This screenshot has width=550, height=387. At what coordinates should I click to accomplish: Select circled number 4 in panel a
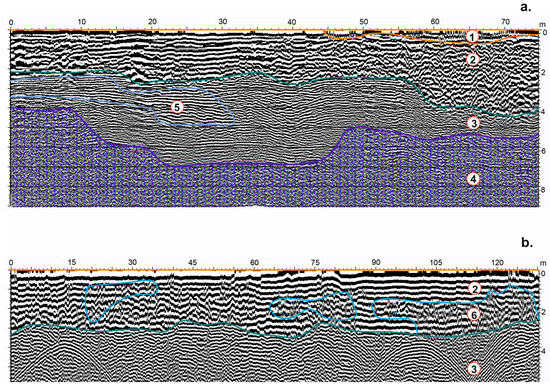pyautogui.click(x=473, y=179)
